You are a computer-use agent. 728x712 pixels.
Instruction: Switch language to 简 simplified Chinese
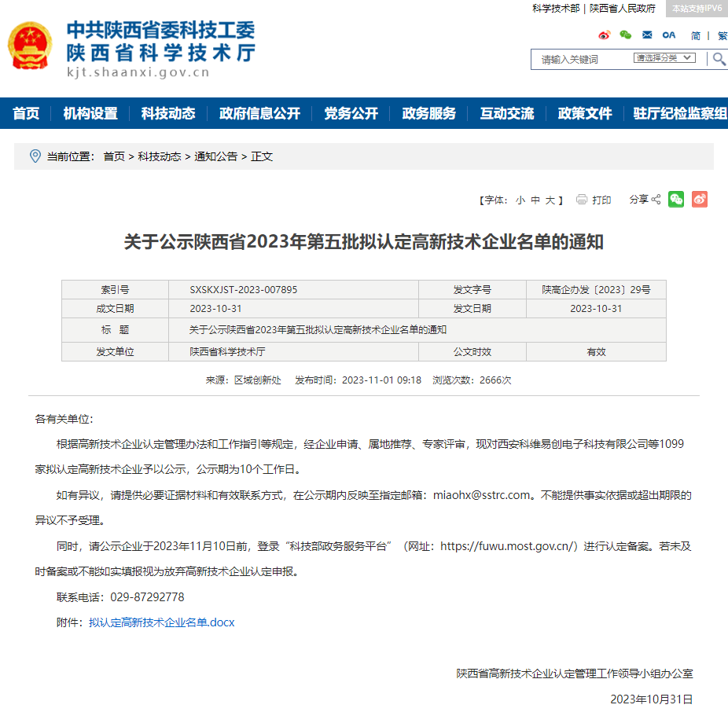(695, 35)
